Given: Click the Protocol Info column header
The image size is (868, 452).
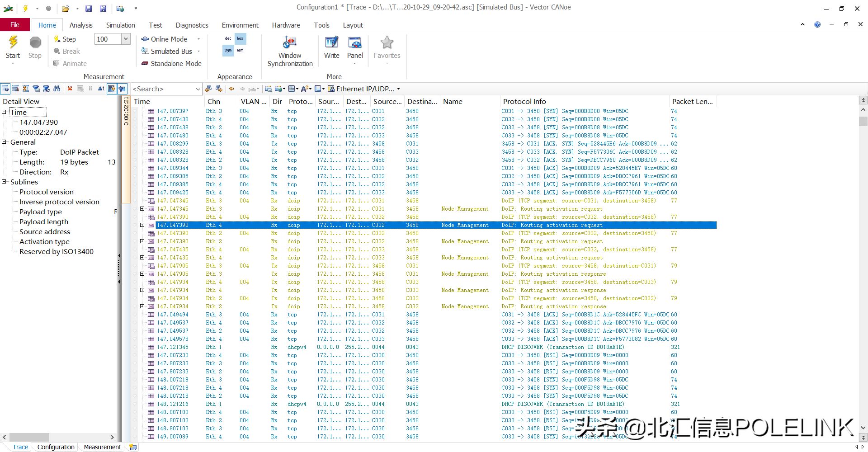Looking at the screenshot, I should pyautogui.click(x=585, y=101).
